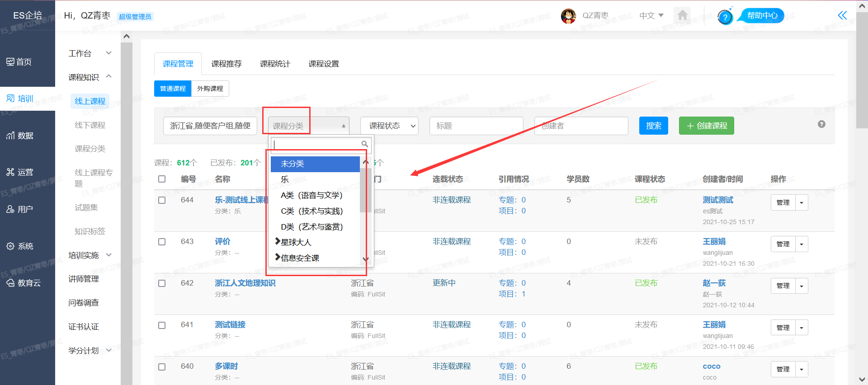Click the home house icon in header
The image size is (868, 385).
tap(683, 15)
